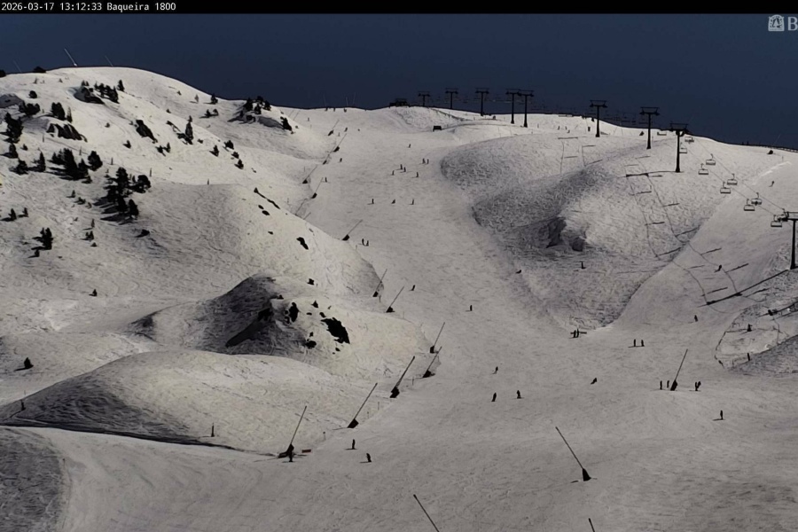Click the snow lance pole at bottom center

[x=426, y=512]
